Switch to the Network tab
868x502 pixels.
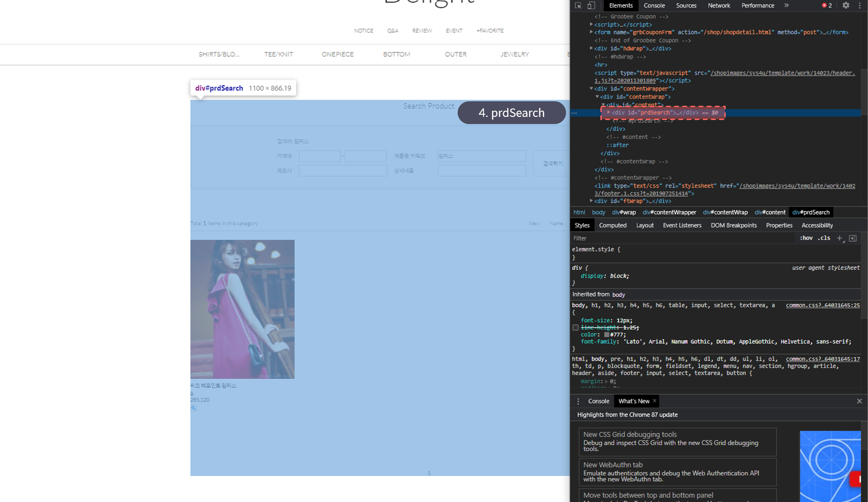[x=719, y=5]
